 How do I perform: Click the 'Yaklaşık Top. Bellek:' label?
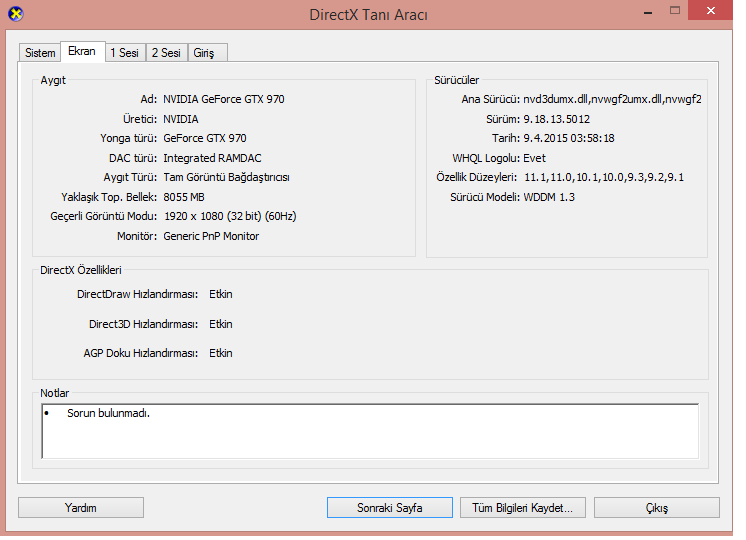(109, 197)
